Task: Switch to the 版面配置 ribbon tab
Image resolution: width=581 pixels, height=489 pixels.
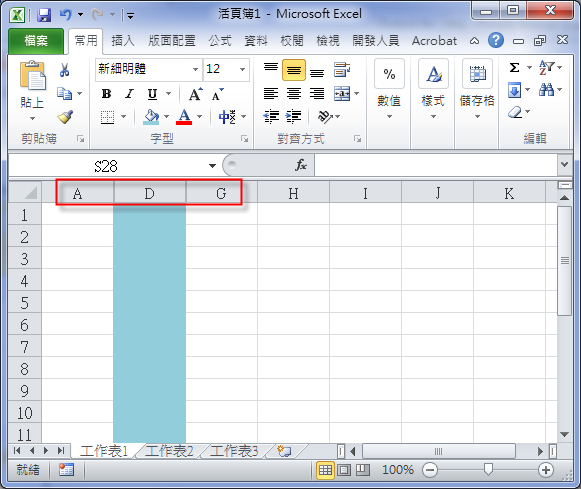Action: (x=172, y=41)
